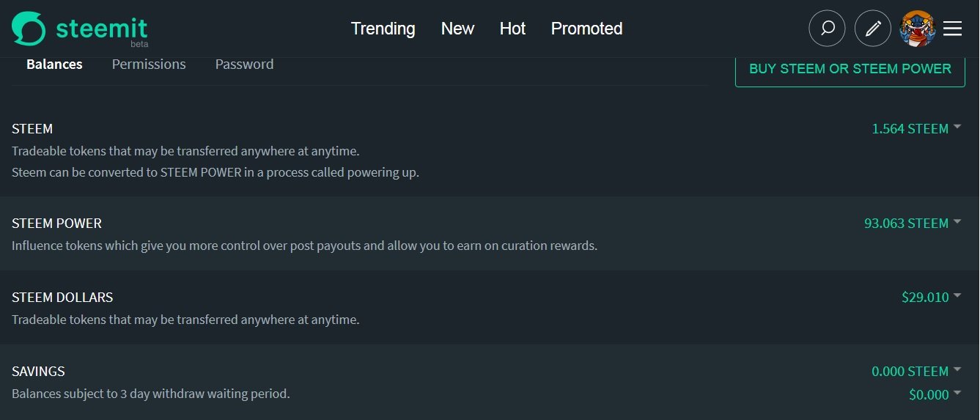Click the Steemit logo icon
Viewport: 980px width, 420px height.
pos(28,29)
